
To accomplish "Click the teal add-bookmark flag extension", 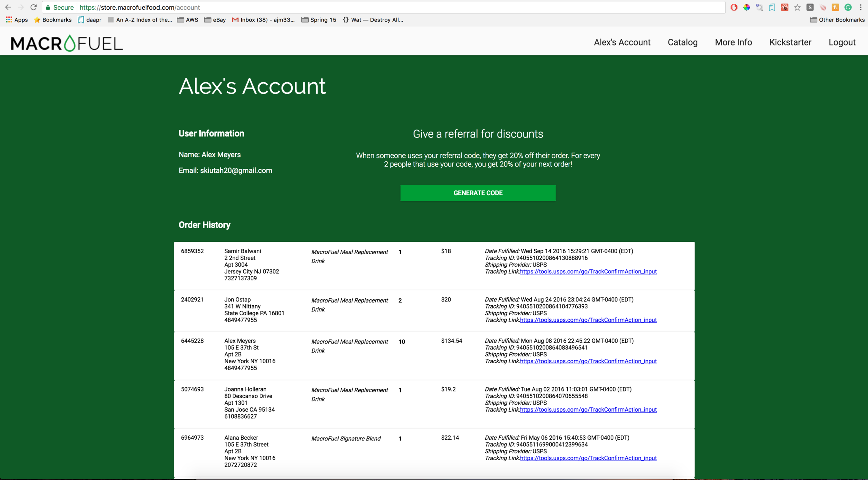I will point(772,7).
